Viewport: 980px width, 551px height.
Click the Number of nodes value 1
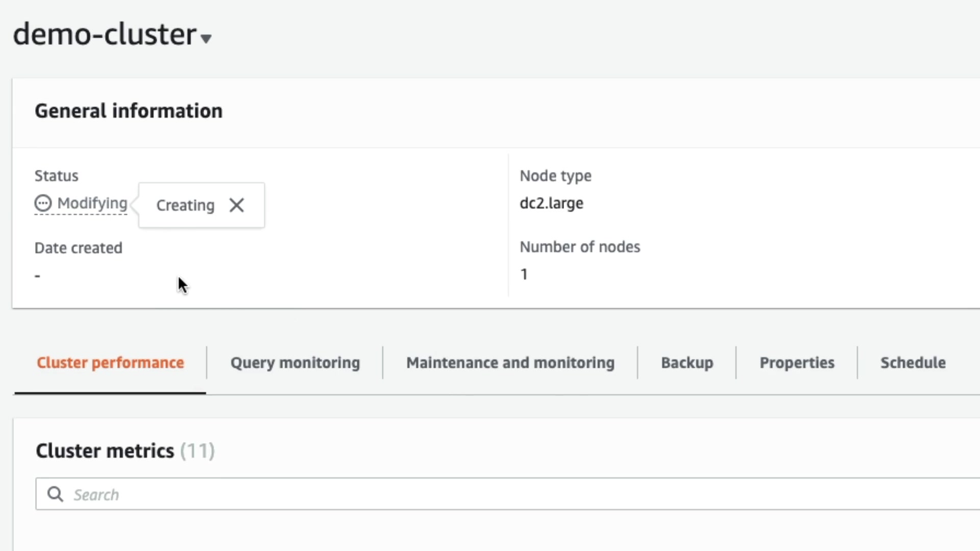click(x=524, y=274)
